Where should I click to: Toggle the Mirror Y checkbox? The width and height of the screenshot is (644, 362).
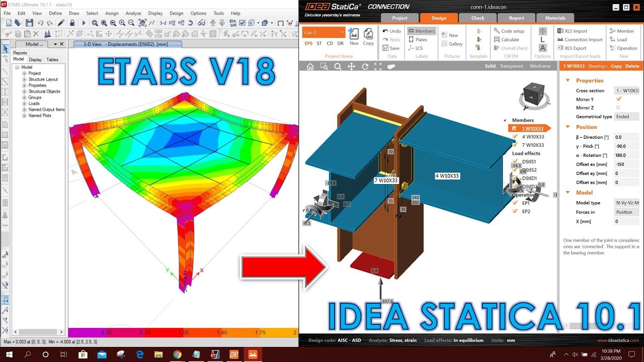pyautogui.click(x=618, y=99)
